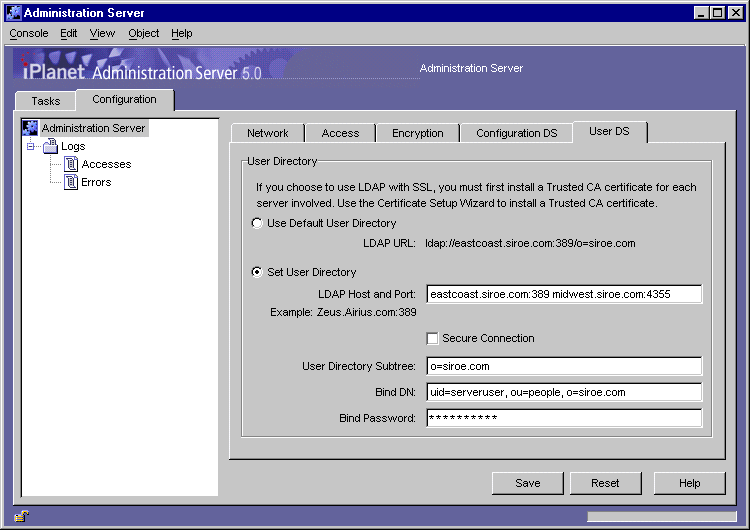The image size is (750, 530).
Task: Select the Logs tree item
Action: 73,146
